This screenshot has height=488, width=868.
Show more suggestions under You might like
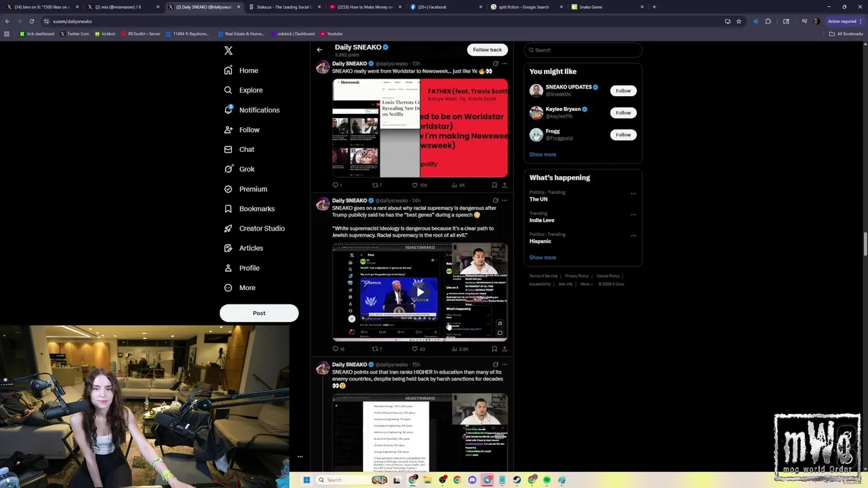[x=542, y=155]
